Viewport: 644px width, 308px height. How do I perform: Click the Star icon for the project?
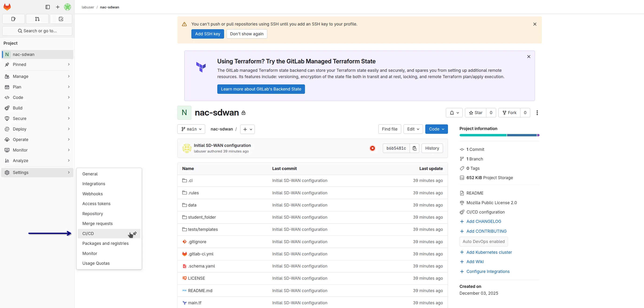tap(471, 112)
